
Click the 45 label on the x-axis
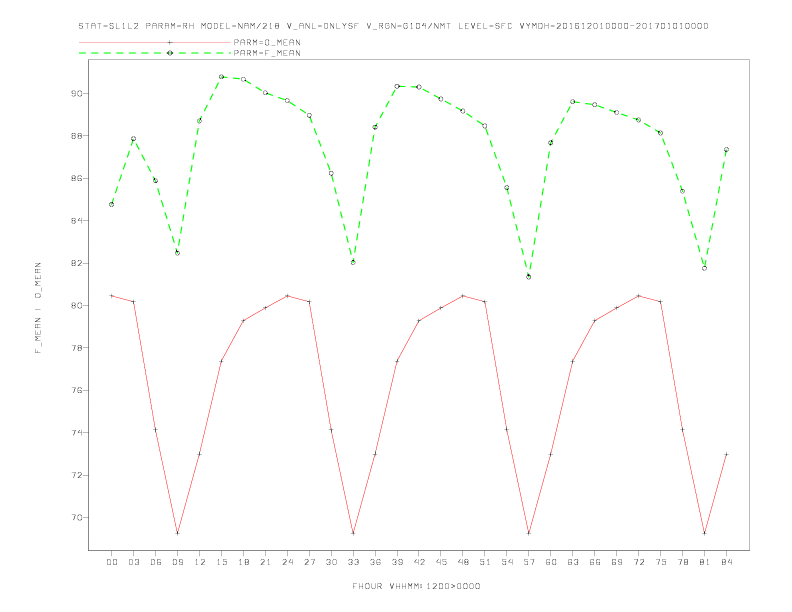click(441, 562)
